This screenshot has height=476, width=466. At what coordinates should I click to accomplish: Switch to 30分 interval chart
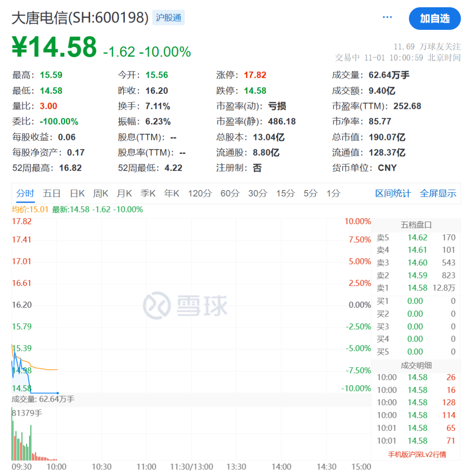tap(258, 193)
